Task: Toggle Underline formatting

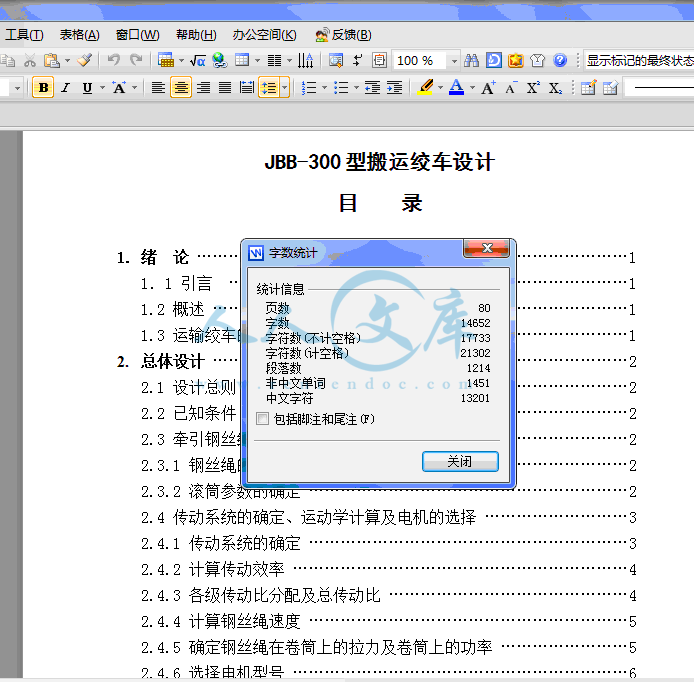Action: [x=87, y=88]
